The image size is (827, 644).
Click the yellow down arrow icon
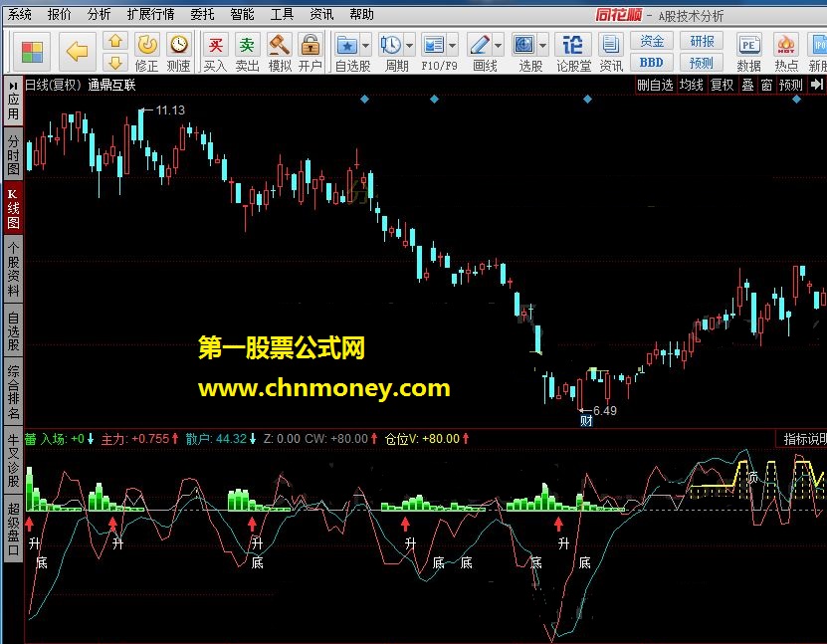115,63
